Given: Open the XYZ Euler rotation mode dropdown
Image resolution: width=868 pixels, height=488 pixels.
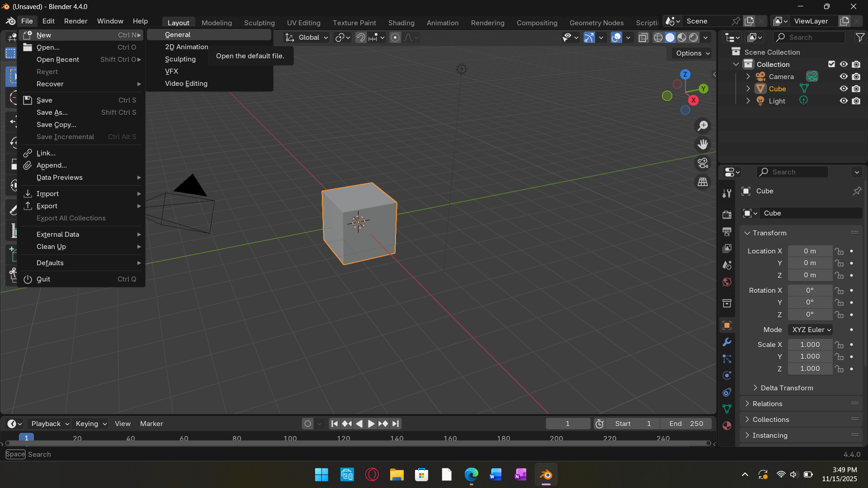Looking at the screenshot, I should pyautogui.click(x=811, y=330).
